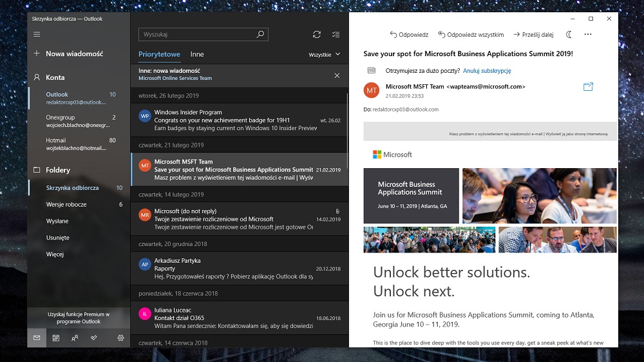This screenshot has height=362, width=644.
Task: Click the Konta person icon
Action: (37, 77)
